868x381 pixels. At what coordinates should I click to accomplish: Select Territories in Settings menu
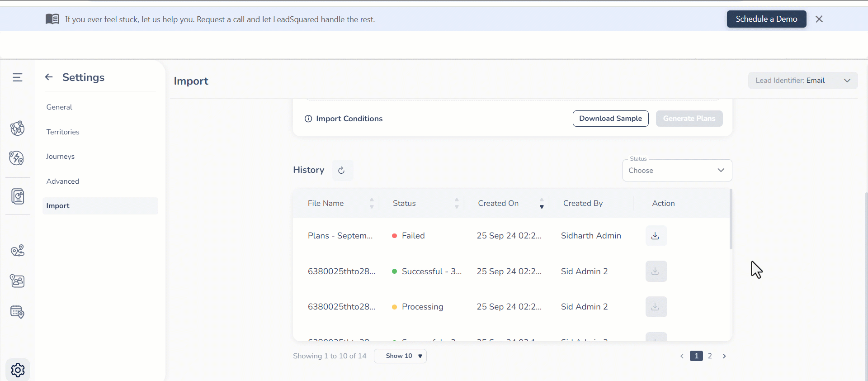point(63,132)
